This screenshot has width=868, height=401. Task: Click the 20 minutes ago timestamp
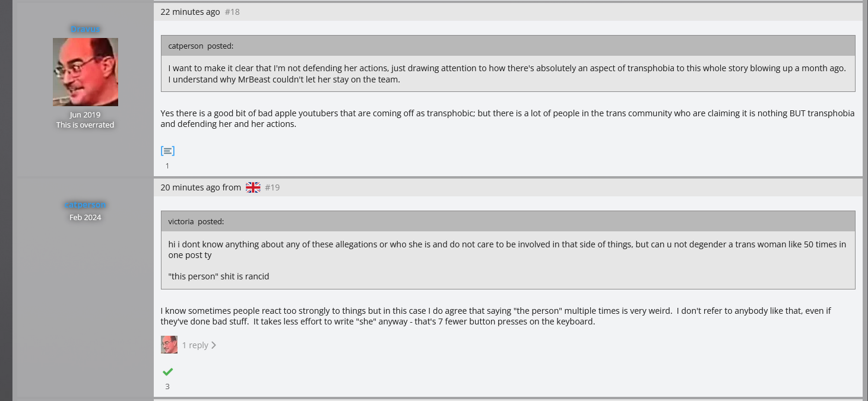190,187
